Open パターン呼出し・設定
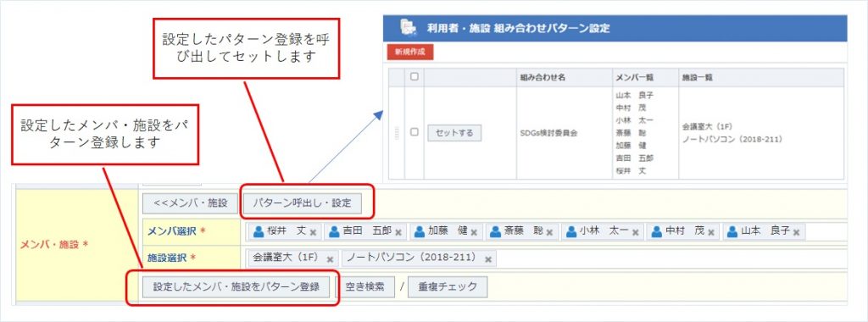 pos(303,203)
